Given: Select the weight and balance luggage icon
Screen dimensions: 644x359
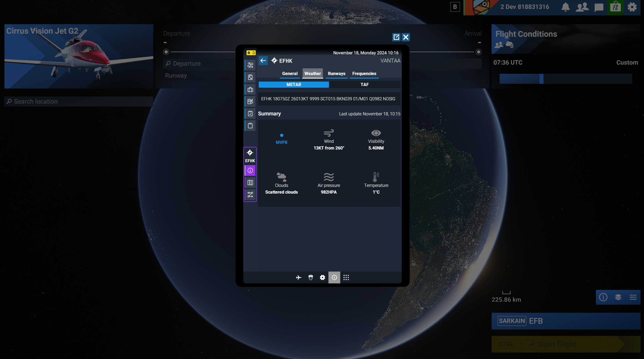Looking at the screenshot, I should pos(250,89).
